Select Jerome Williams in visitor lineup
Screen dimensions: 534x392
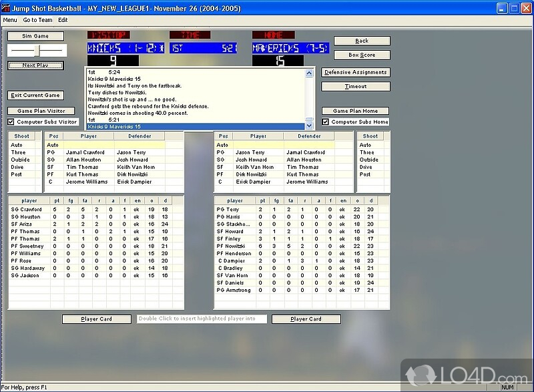87,182
